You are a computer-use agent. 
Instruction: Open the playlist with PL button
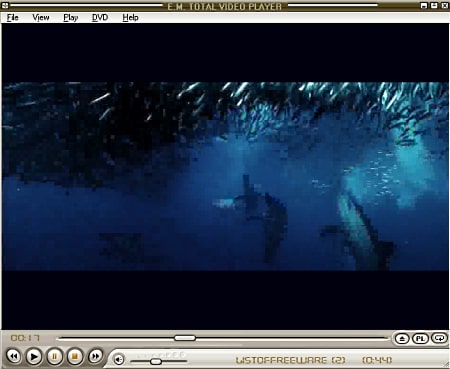coord(420,339)
